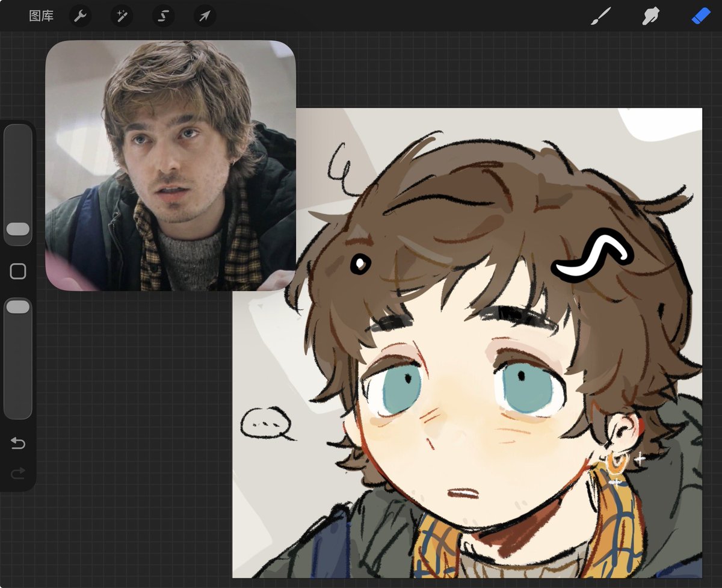The height and width of the screenshot is (588, 722).
Task: Adjust the brush size slider
Action: (18, 185)
